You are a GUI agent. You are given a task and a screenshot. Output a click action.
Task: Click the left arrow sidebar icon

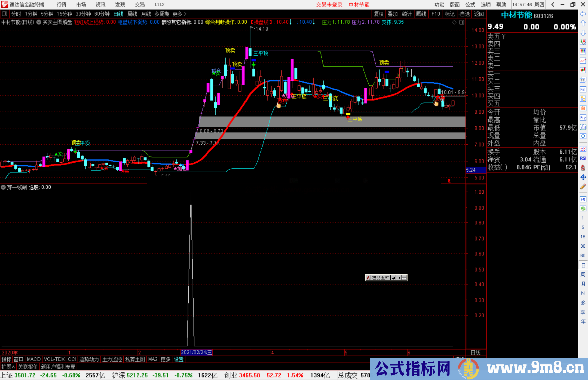pos(583,14)
